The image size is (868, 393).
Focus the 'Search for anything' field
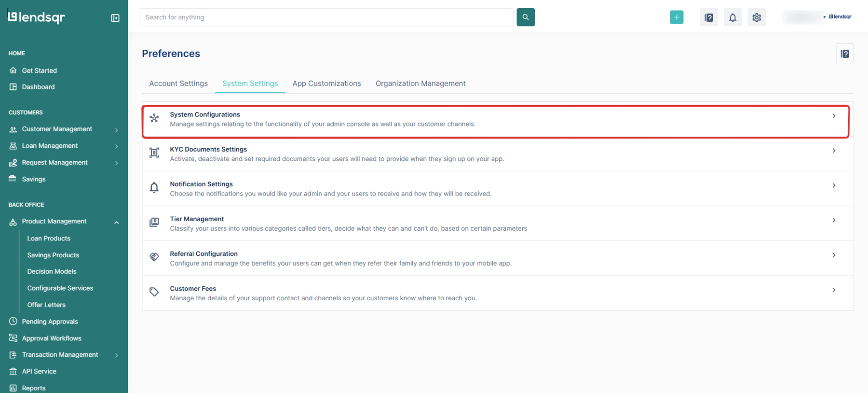(326, 17)
